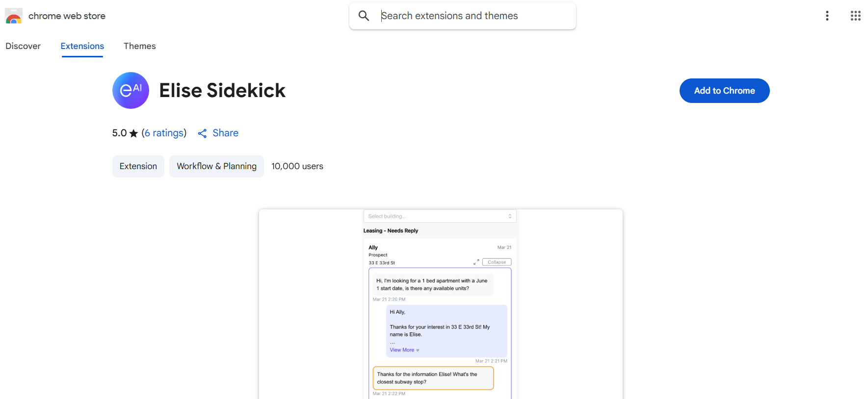This screenshot has width=868, height=399.
Task: Click the share icon beside Share
Action: [202, 133]
